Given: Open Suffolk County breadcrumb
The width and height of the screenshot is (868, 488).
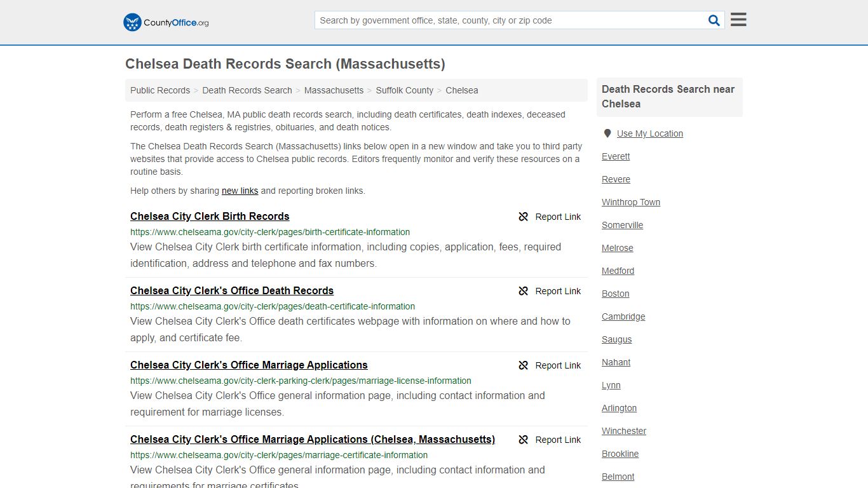Looking at the screenshot, I should pyautogui.click(x=404, y=90).
